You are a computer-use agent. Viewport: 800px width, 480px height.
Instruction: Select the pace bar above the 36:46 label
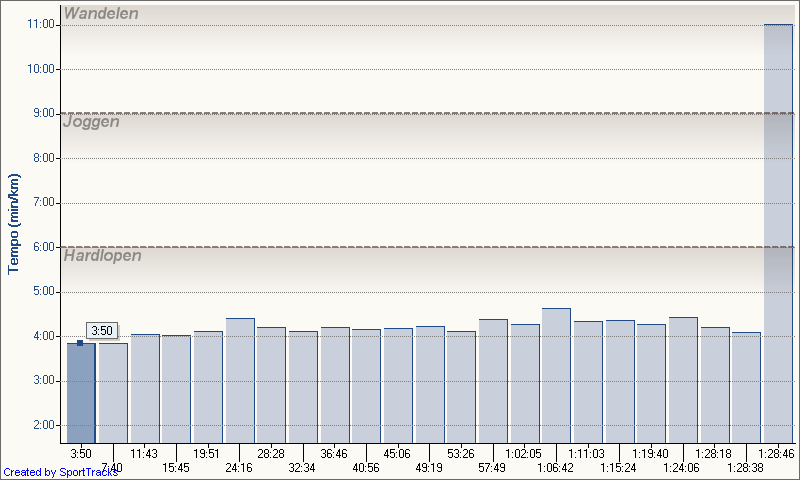click(x=335, y=385)
